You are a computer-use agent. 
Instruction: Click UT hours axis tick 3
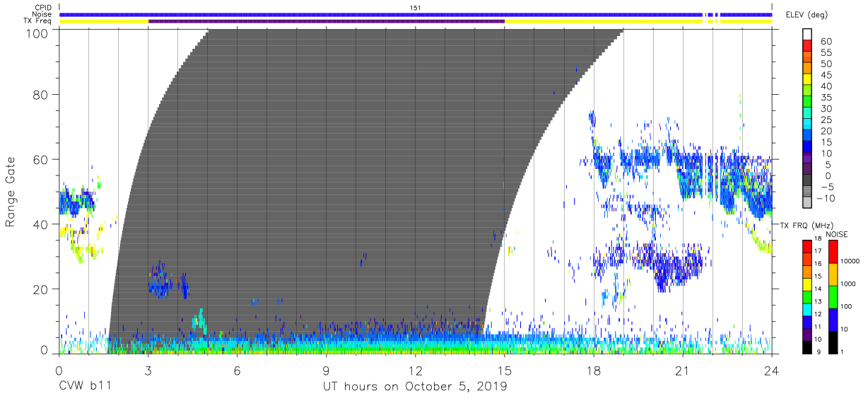pyautogui.click(x=148, y=371)
